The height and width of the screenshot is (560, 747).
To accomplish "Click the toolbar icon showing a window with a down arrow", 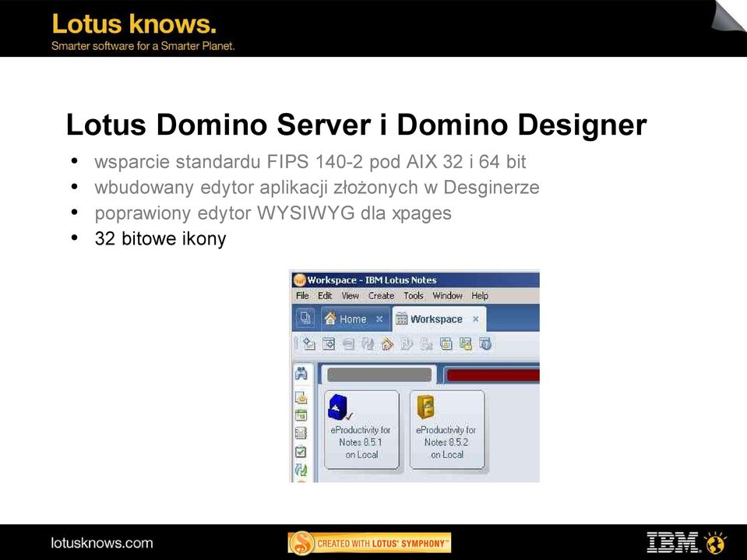I will (x=329, y=343).
